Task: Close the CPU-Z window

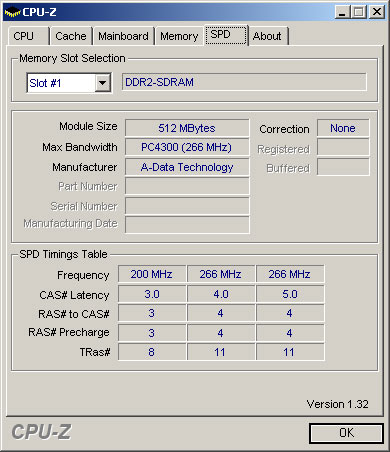Action: point(377,12)
